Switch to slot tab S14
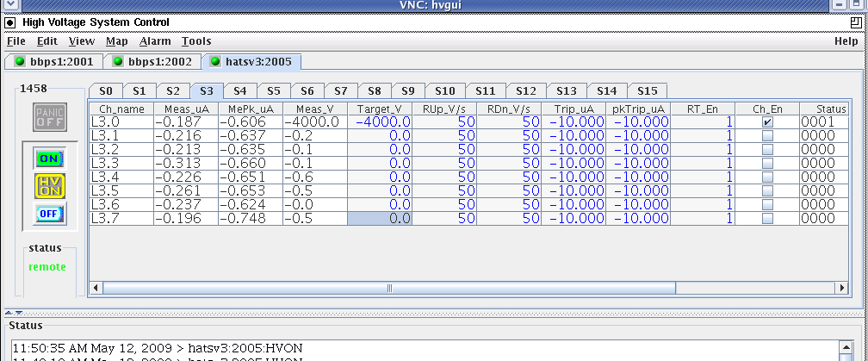868x361 pixels. coord(607,91)
